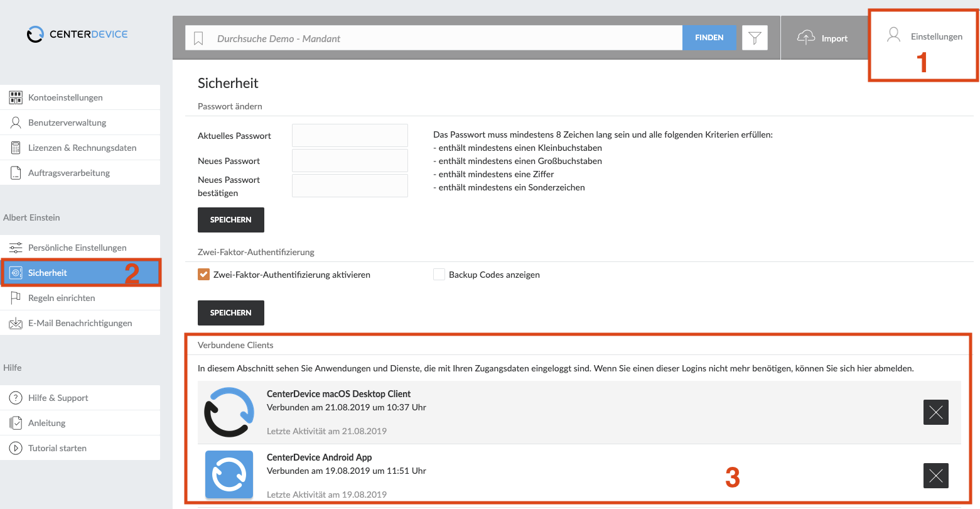
Task: Save password with the first SPEICHERN button
Action: 231,220
